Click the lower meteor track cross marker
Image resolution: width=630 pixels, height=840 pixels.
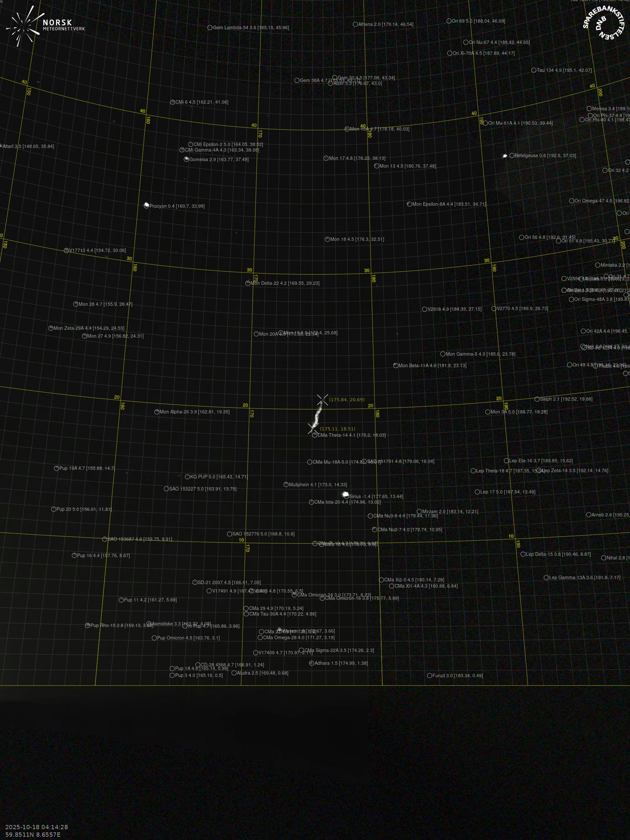click(313, 429)
